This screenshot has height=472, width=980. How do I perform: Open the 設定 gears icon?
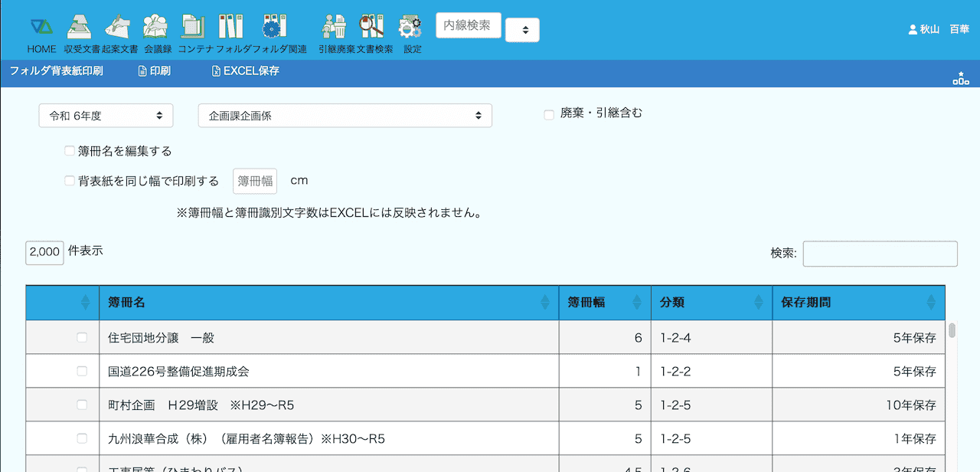pos(411,28)
